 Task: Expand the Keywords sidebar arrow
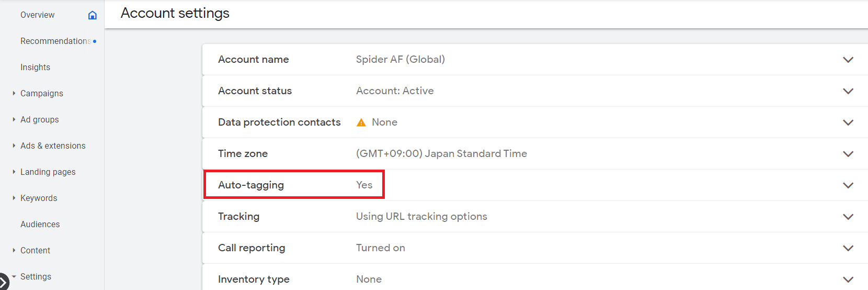point(14,198)
